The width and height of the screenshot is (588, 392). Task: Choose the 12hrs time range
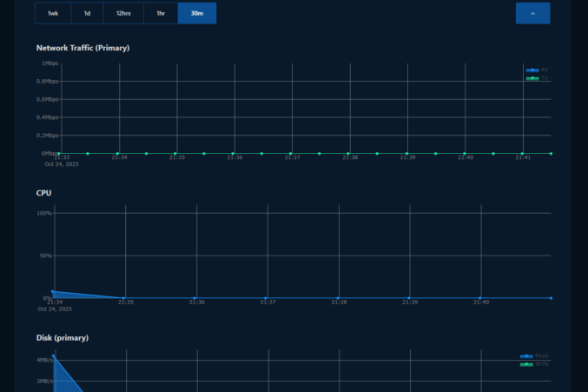tap(123, 13)
